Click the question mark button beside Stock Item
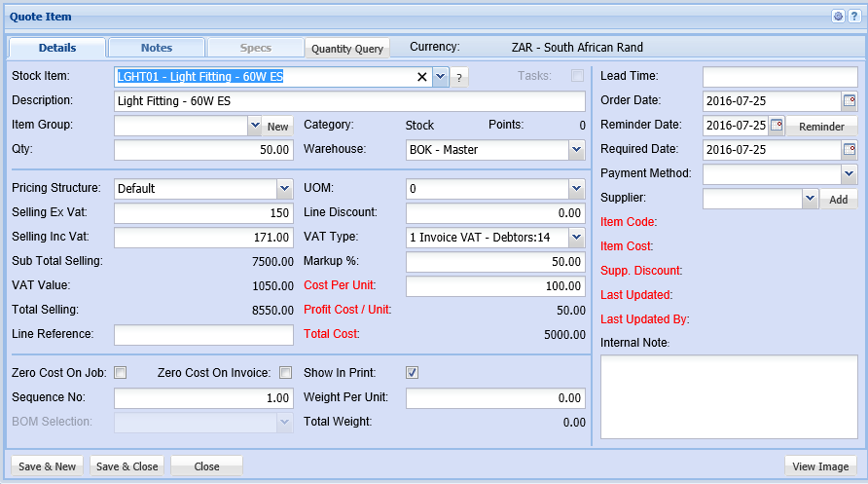This screenshot has height=484, width=868. [459, 78]
